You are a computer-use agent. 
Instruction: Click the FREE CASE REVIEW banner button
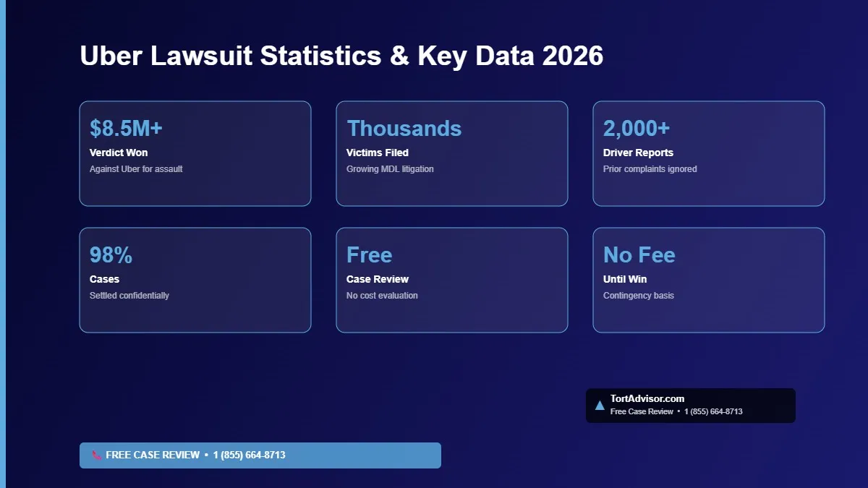tap(260, 455)
